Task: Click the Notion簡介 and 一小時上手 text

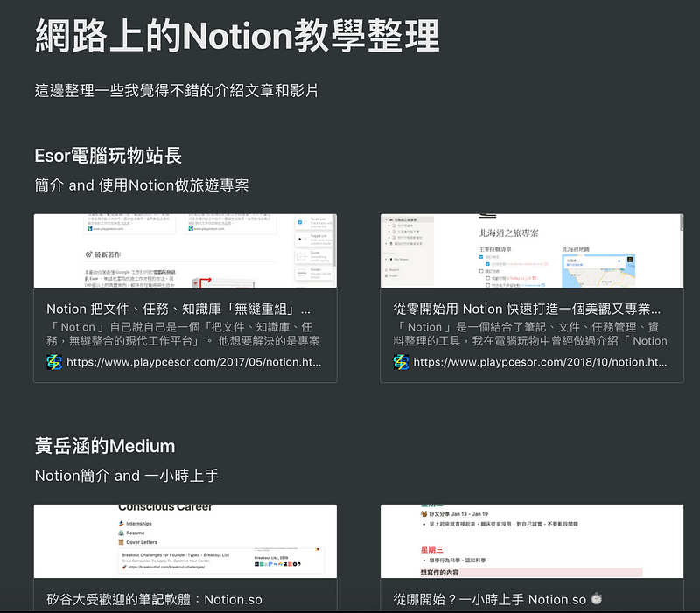Action: tap(127, 476)
